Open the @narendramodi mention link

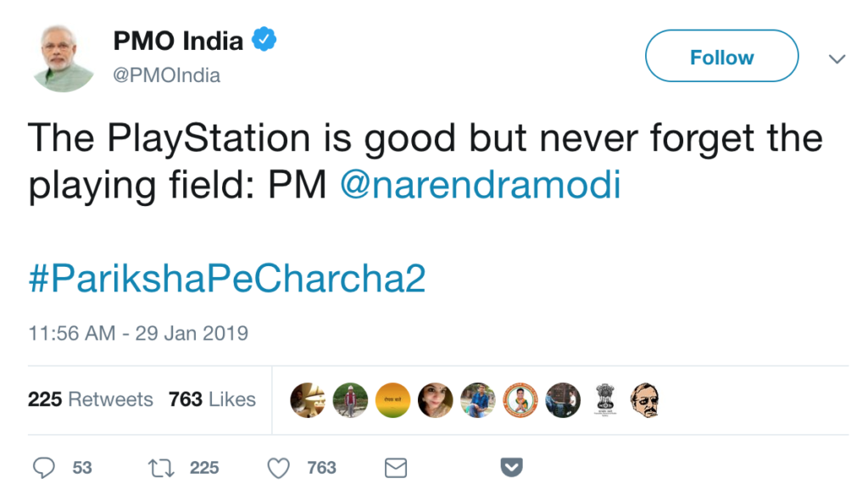point(480,186)
